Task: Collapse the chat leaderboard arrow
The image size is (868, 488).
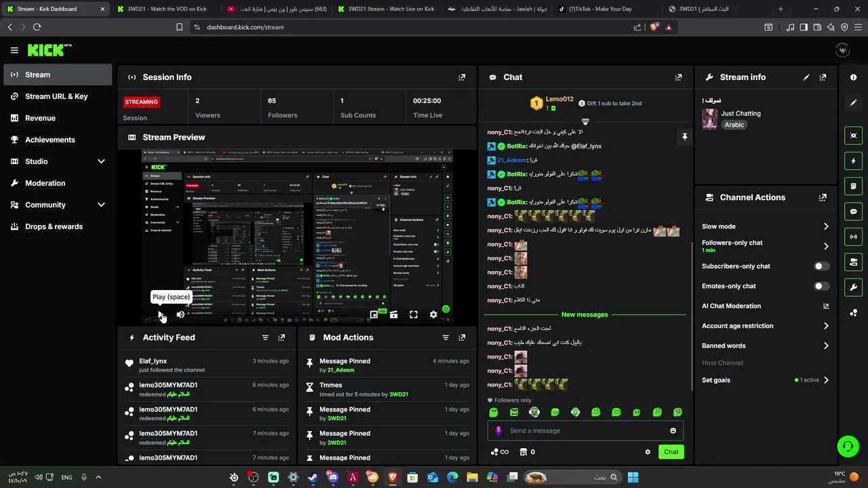Action: pos(585,121)
